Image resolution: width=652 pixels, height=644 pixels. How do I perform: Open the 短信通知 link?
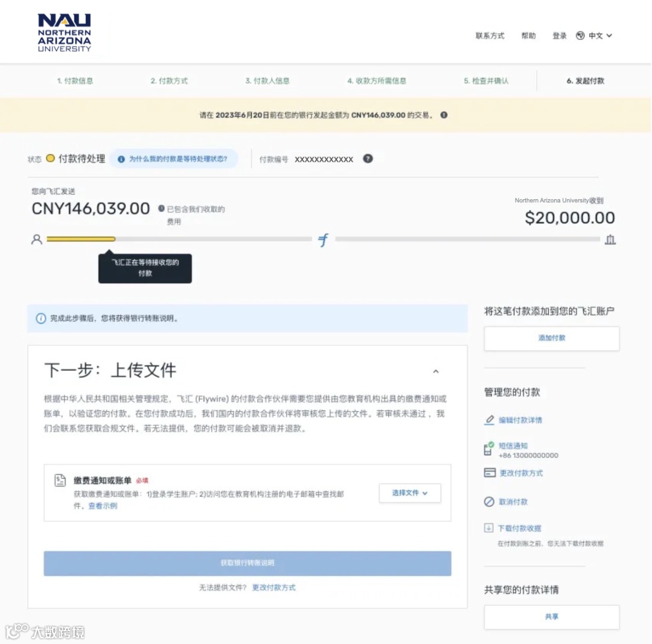(513, 445)
